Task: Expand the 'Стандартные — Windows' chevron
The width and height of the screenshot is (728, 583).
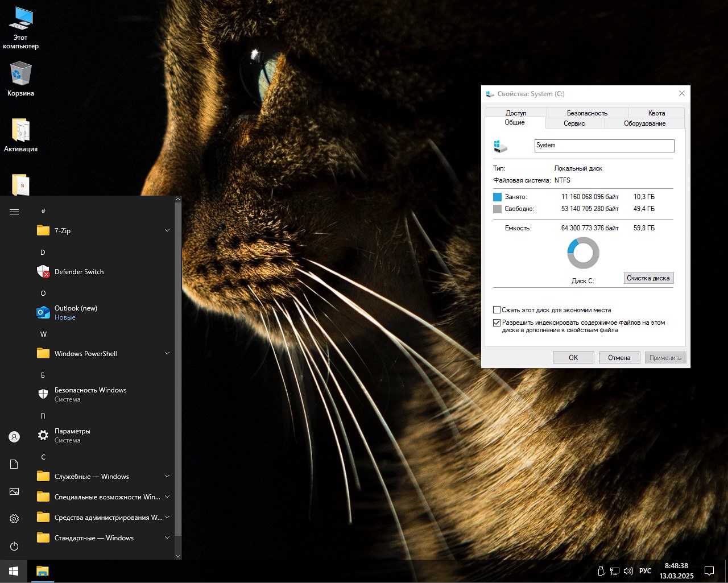Action: pyautogui.click(x=167, y=537)
